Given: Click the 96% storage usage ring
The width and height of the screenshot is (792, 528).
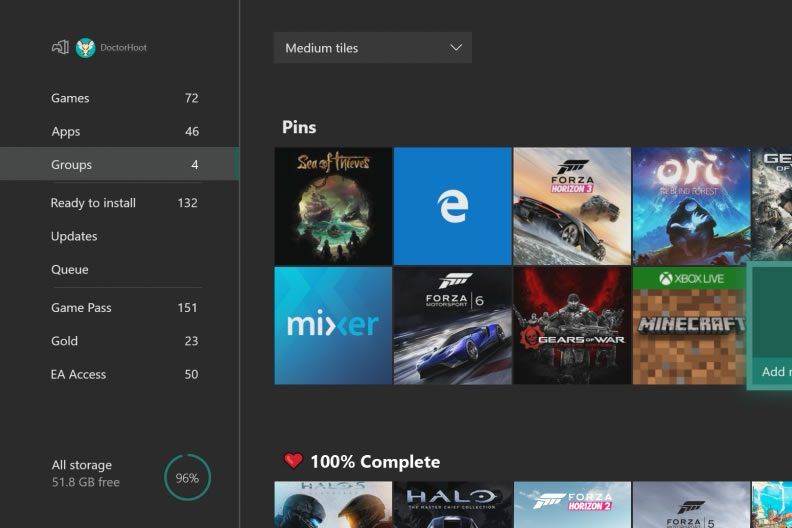Looking at the screenshot, I should point(187,477).
